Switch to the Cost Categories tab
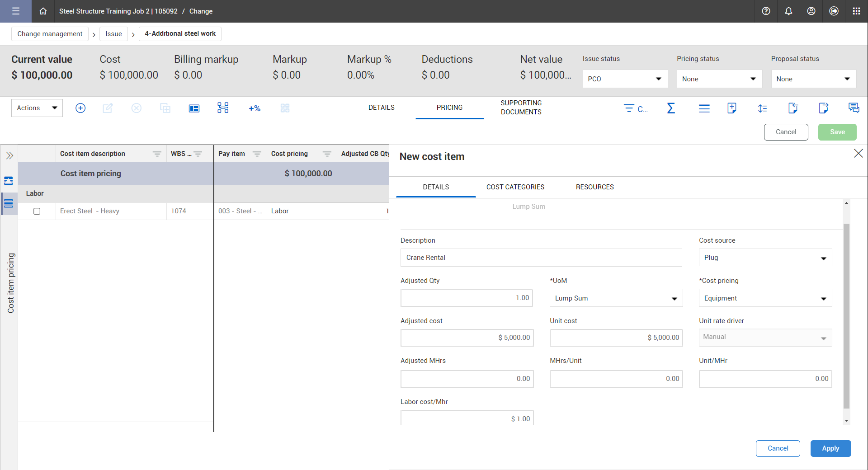Screen dimensions: 868x470 pyautogui.click(x=515, y=187)
